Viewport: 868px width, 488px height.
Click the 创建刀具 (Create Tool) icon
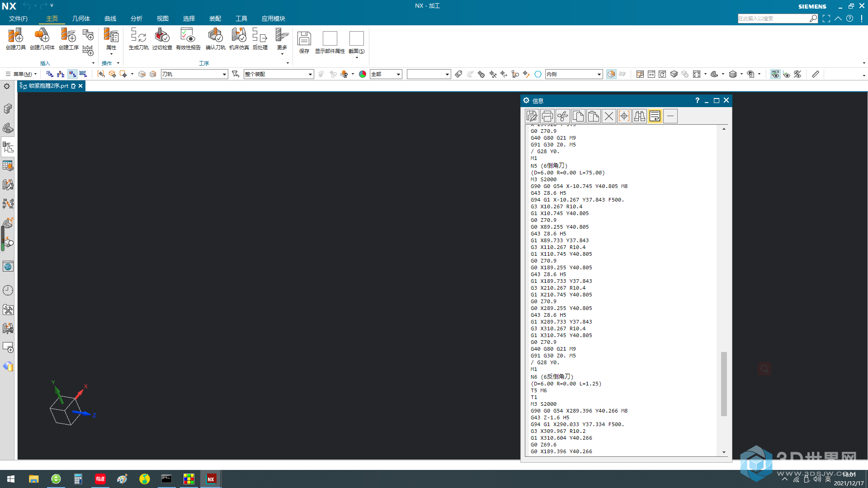pos(15,39)
